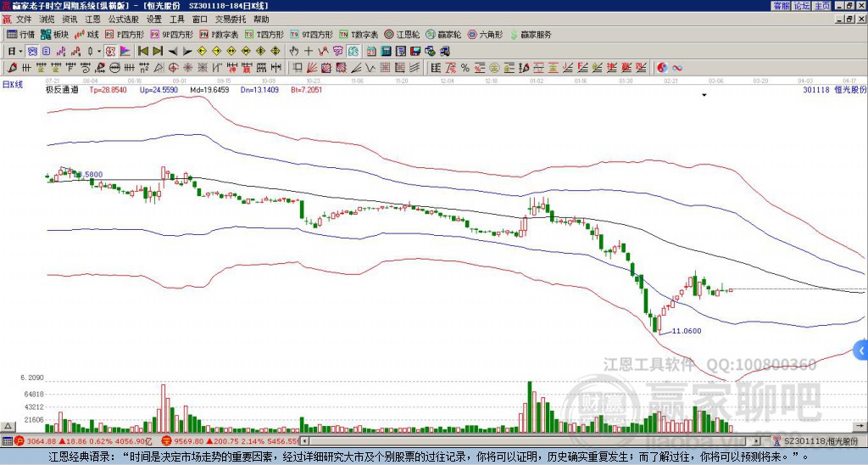Switch to K线 chart view
The image size is (868, 465).
tap(86, 34)
